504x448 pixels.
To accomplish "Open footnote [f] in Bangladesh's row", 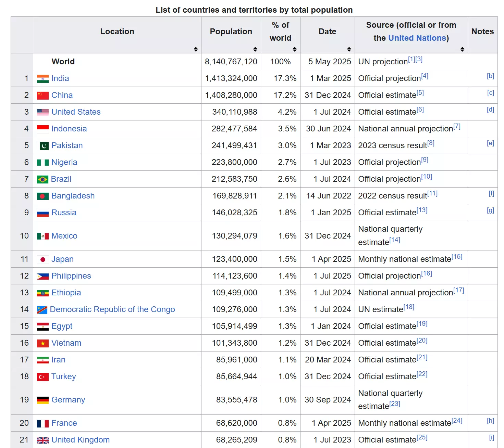I will 492,193.
